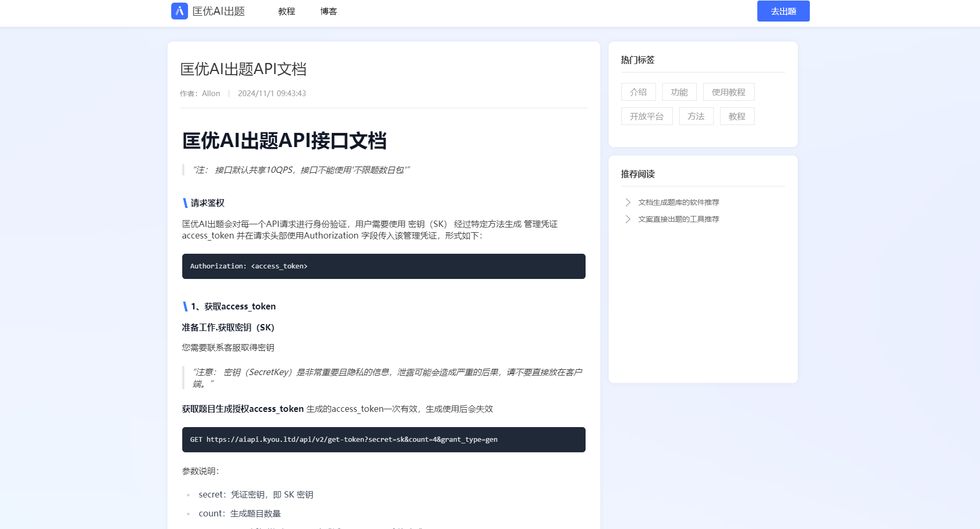Select the 功能 tag
The width and height of the screenshot is (980, 529).
coord(679,92)
